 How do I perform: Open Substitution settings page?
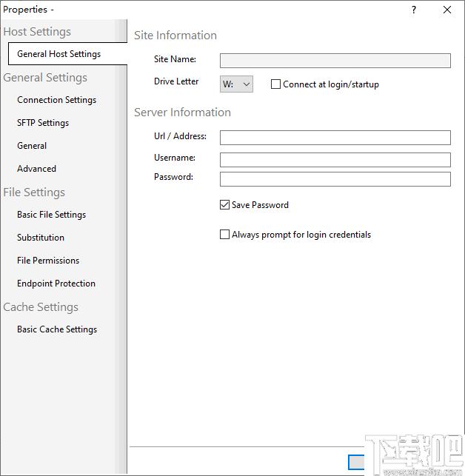click(41, 238)
